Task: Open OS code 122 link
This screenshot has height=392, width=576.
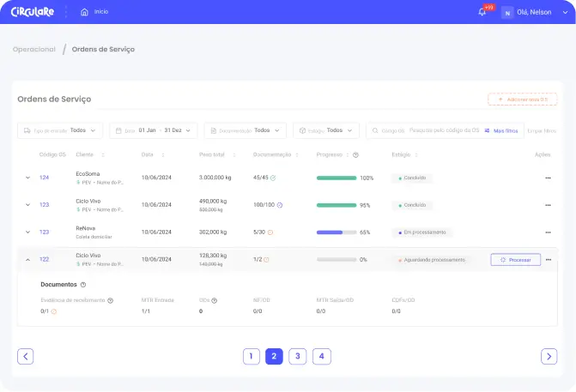Action: (44, 260)
